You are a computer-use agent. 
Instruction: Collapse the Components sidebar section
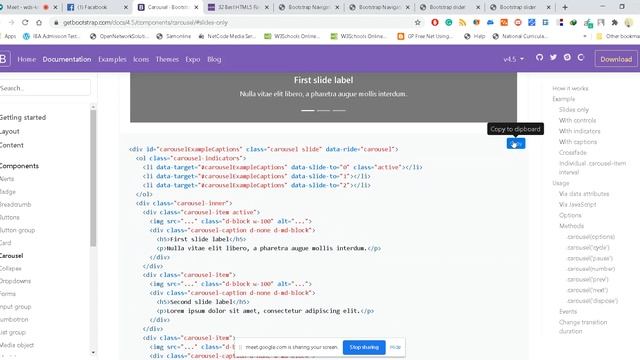pos(19,166)
